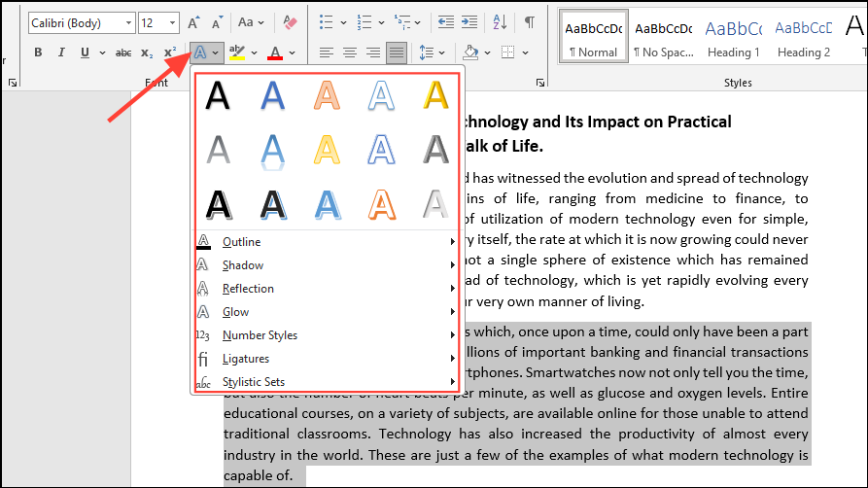868x488 pixels.
Task: Align text center icon
Action: 349,52
